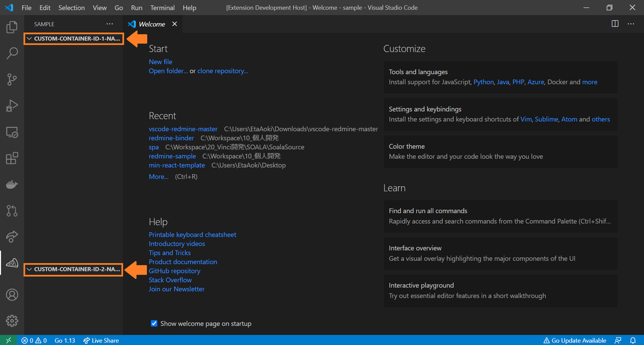Click Live Share in the status bar
Viewport: 644px width, 345px height.
coord(101,340)
